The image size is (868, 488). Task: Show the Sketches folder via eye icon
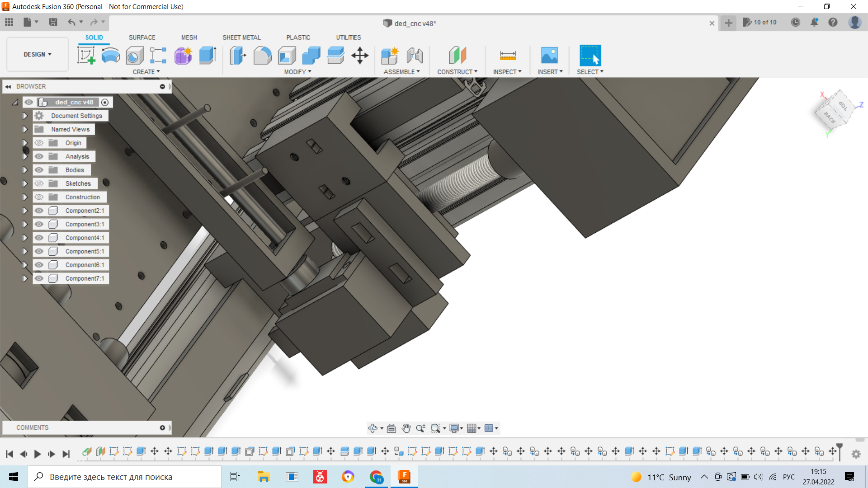(39, 183)
